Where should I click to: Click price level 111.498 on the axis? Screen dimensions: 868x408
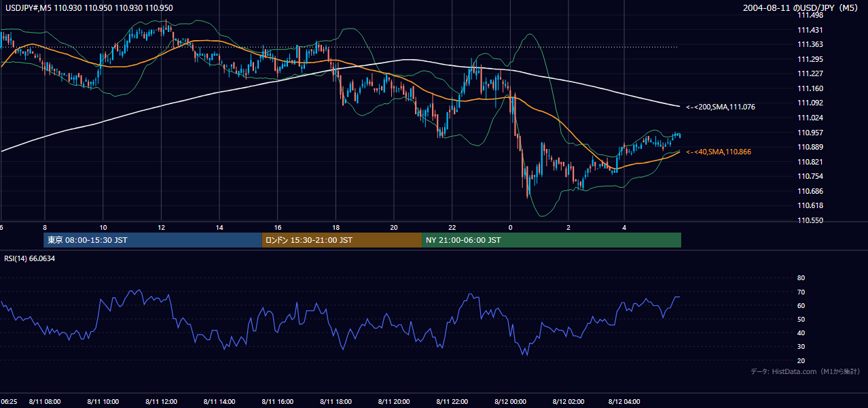click(x=810, y=16)
